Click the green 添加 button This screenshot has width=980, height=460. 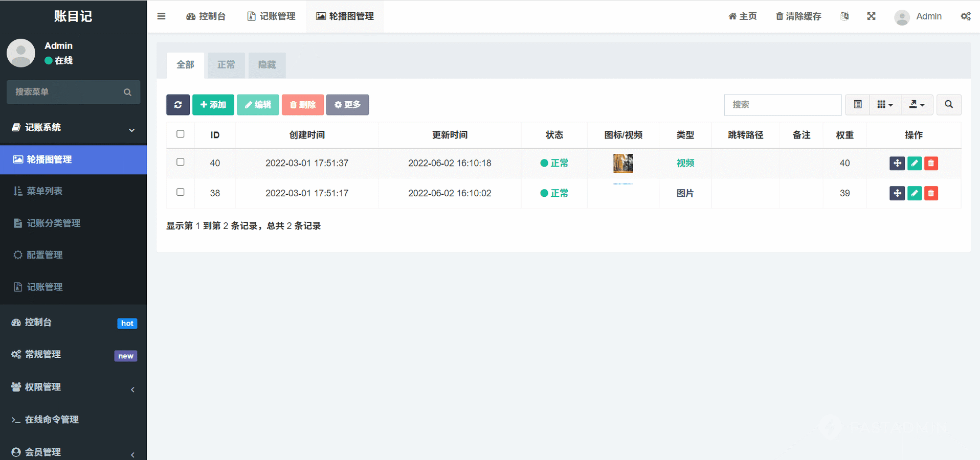click(213, 105)
